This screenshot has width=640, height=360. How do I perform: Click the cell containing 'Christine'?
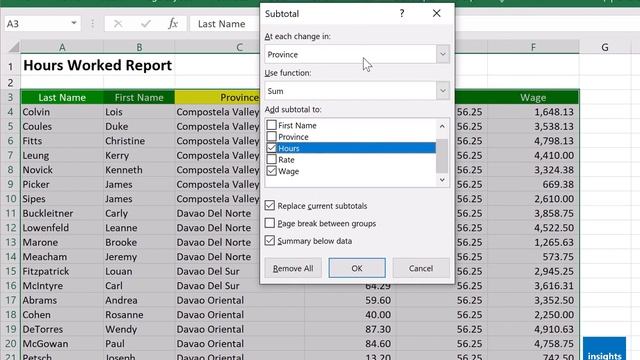click(139, 141)
